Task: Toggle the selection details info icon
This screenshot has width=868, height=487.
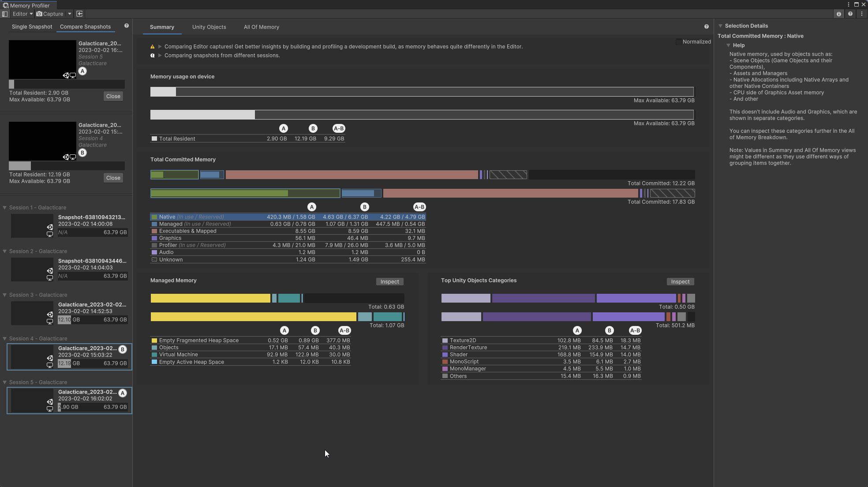Action: (838, 14)
